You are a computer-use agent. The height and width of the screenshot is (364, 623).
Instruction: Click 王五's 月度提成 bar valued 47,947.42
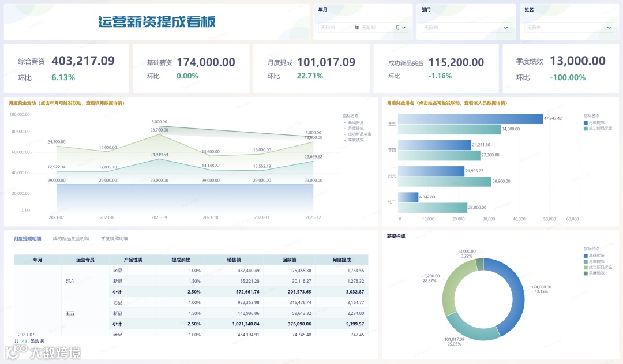[471, 119]
